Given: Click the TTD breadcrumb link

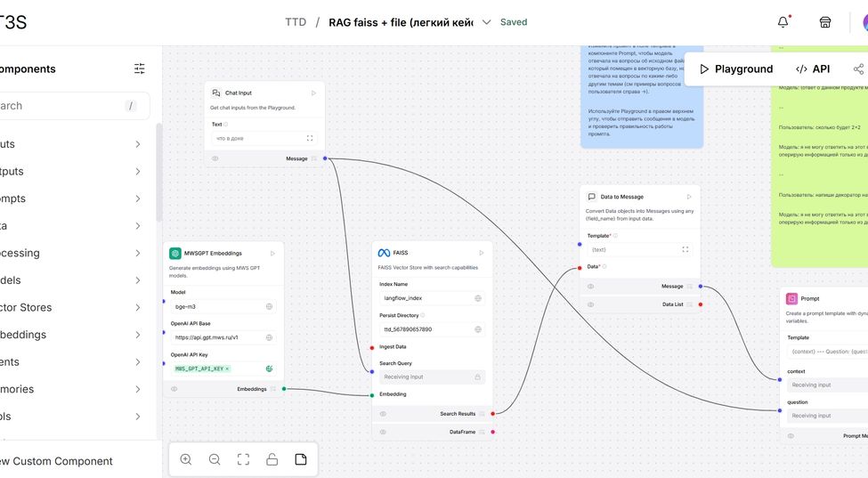Looking at the screenshot, I should point(296,22).
